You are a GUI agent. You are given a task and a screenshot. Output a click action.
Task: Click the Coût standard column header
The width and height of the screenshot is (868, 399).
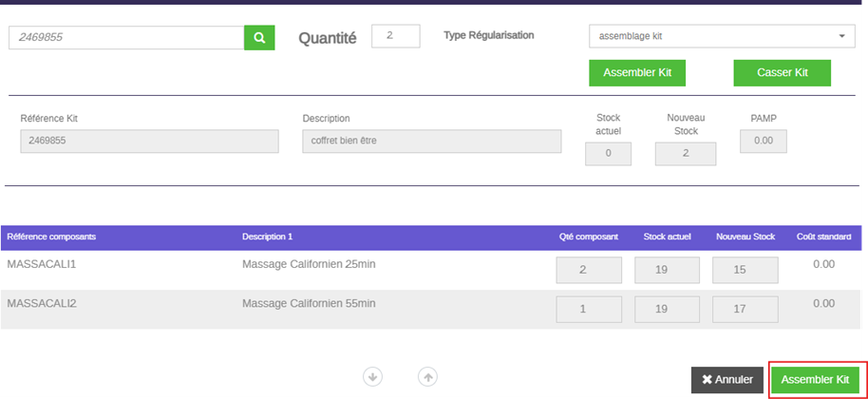[823, 237]
